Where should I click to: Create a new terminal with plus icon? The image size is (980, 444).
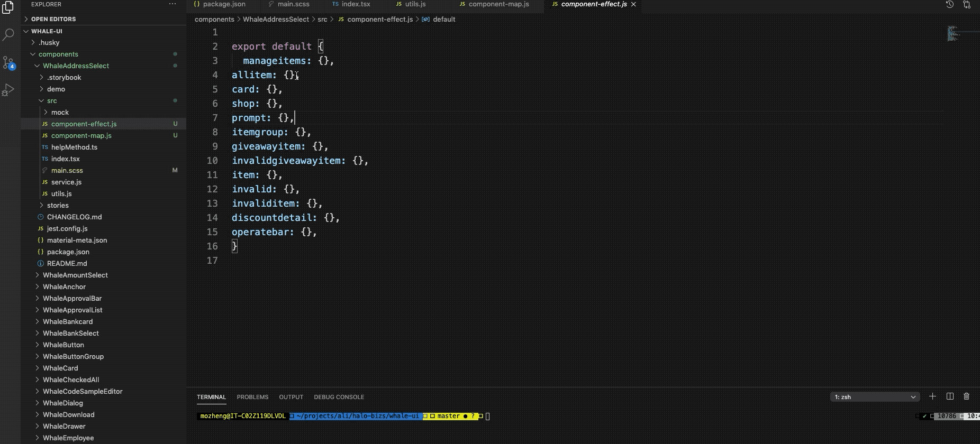pos(933,396)
